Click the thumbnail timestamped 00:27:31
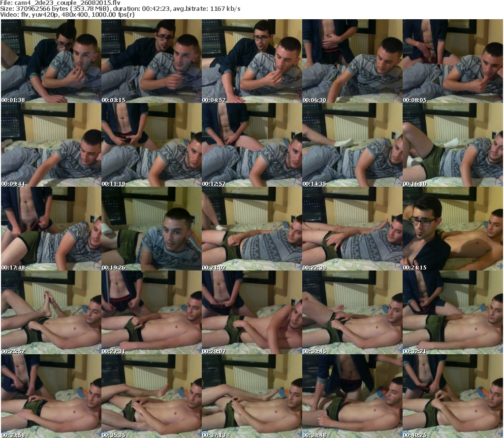The width and height of the screenshot is (504, 438). point(152,312)
